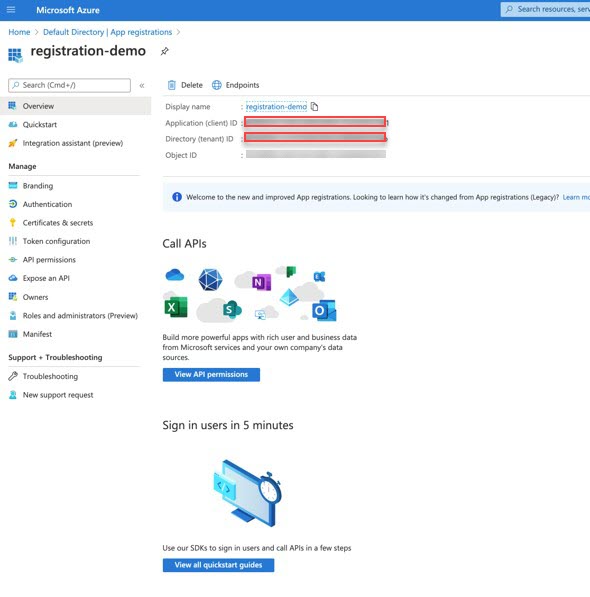The height and width of the screenshot is (597, 590).
Task: Click the Integration assistant rocket icon
Action: coord(13,143)
